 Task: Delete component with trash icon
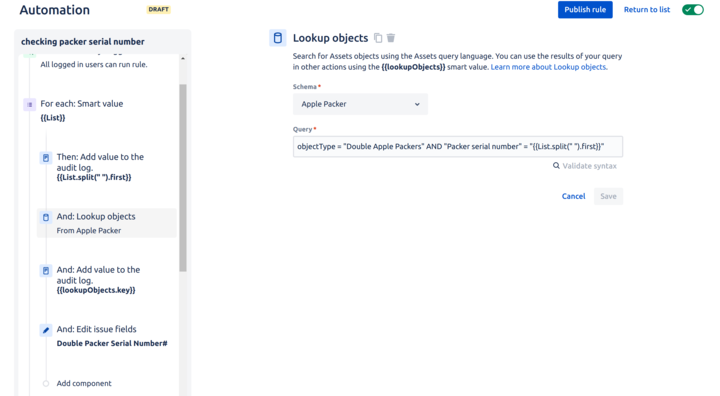point(391,38)
